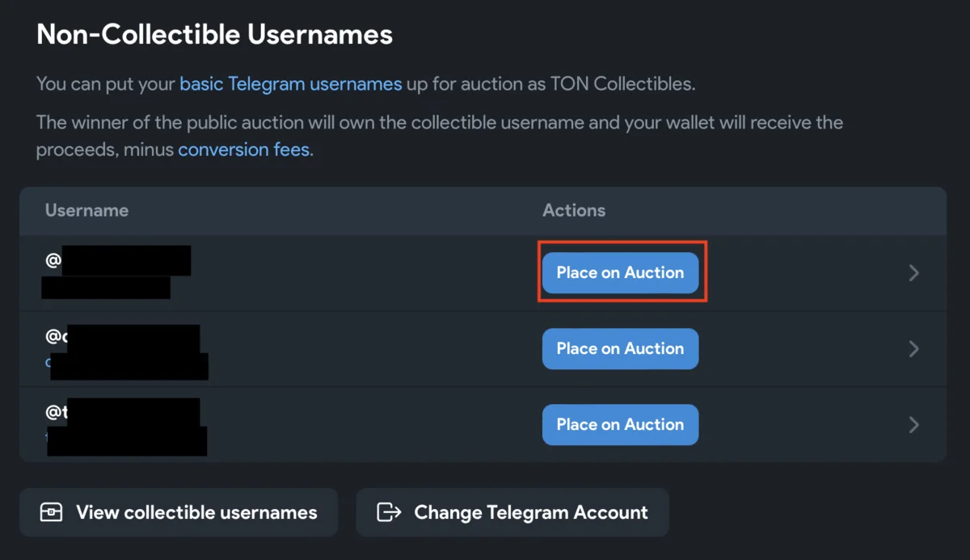
Task: Follow the conversion fees link
Action: [x=243, y=150]
